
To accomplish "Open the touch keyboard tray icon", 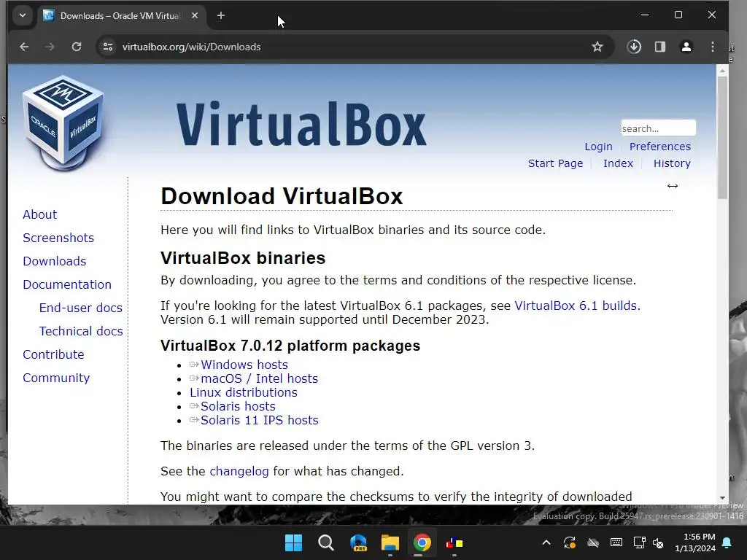I will pyautogui.click(x=616, y=542).
